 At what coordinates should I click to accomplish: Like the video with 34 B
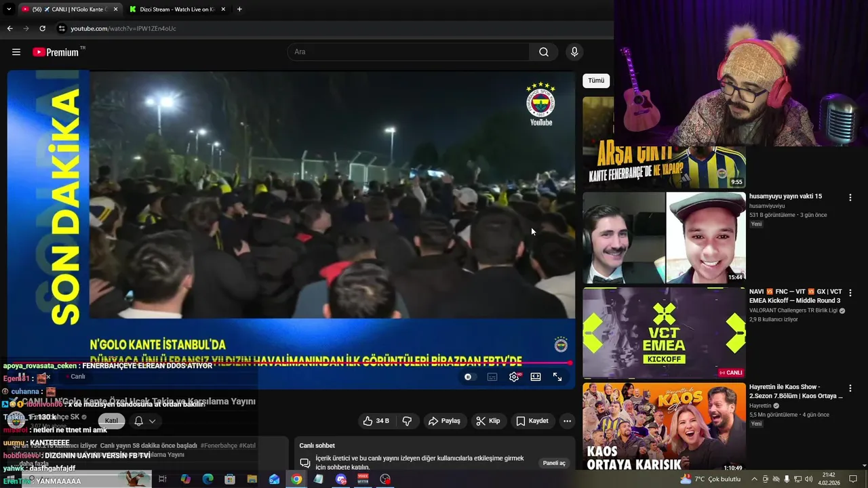click(x=376, y=421)
